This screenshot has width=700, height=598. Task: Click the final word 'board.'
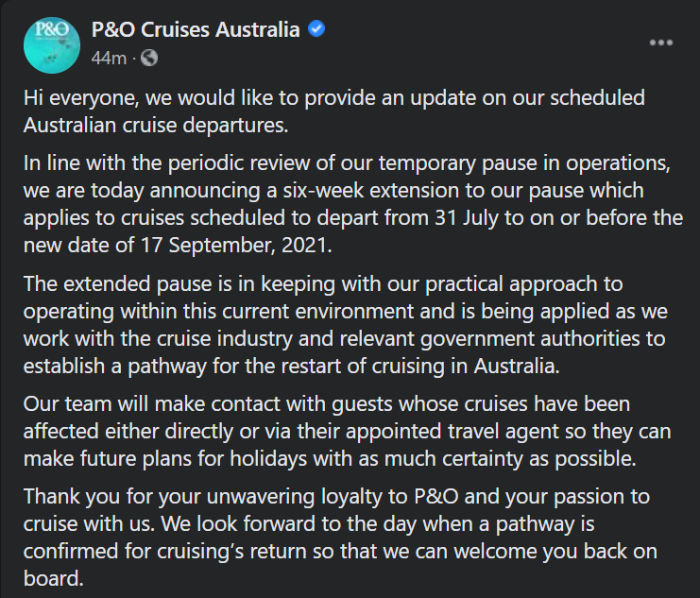54,579
